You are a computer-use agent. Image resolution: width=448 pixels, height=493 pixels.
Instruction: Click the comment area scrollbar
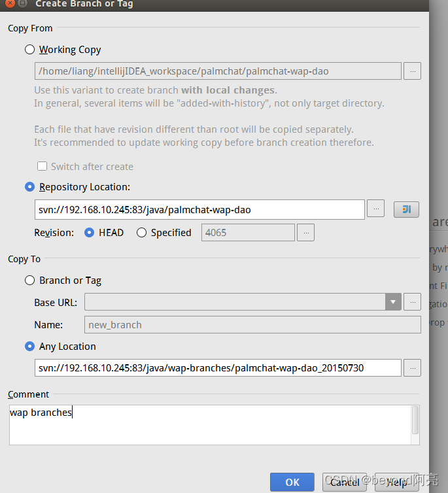415,420
